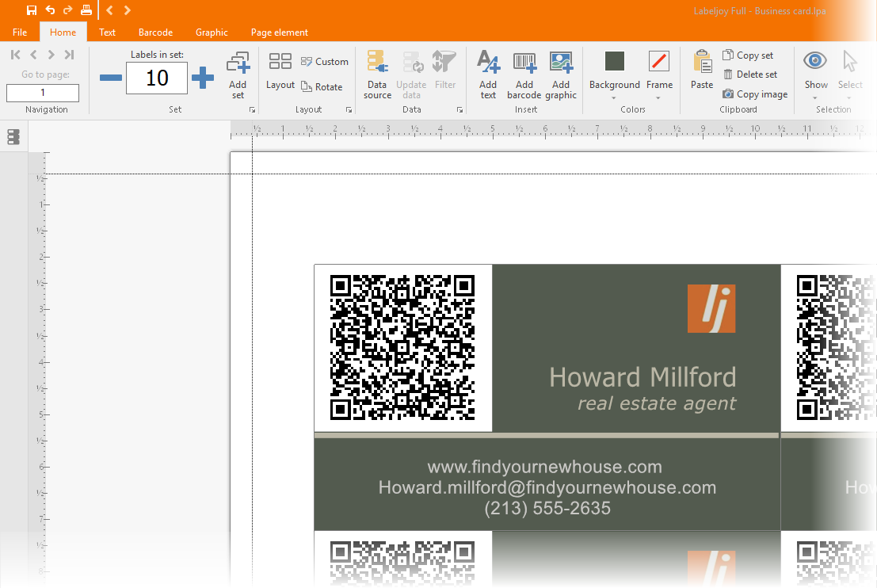Open Set group dialog launcher
Image resolution: width=877 pixels, height=588 pixels.
[252, 110]
